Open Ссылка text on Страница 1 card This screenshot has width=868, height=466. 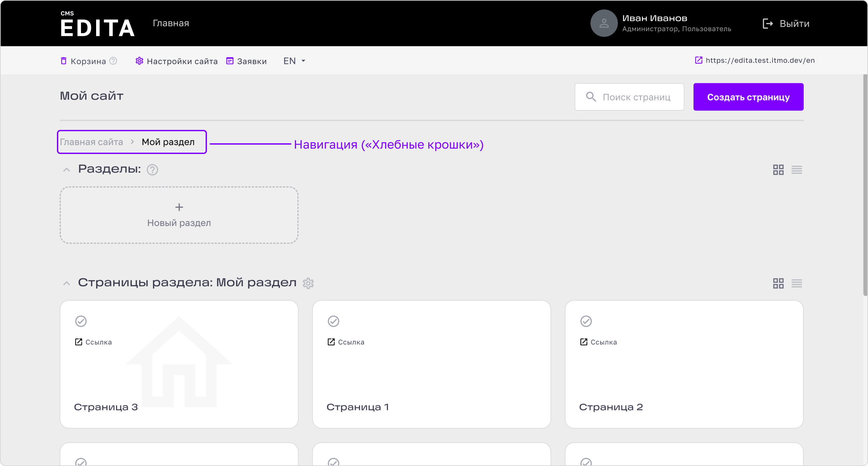click(351, 342)
